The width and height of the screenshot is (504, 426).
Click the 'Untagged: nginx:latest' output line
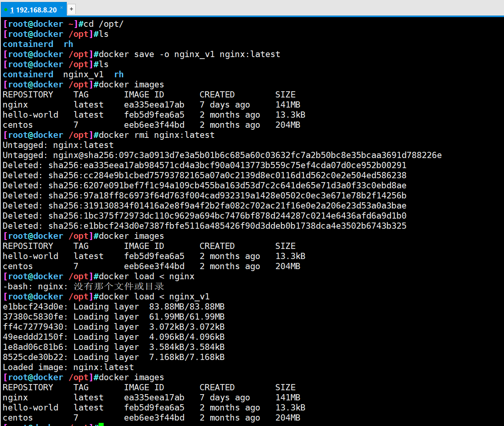(58, 145)
